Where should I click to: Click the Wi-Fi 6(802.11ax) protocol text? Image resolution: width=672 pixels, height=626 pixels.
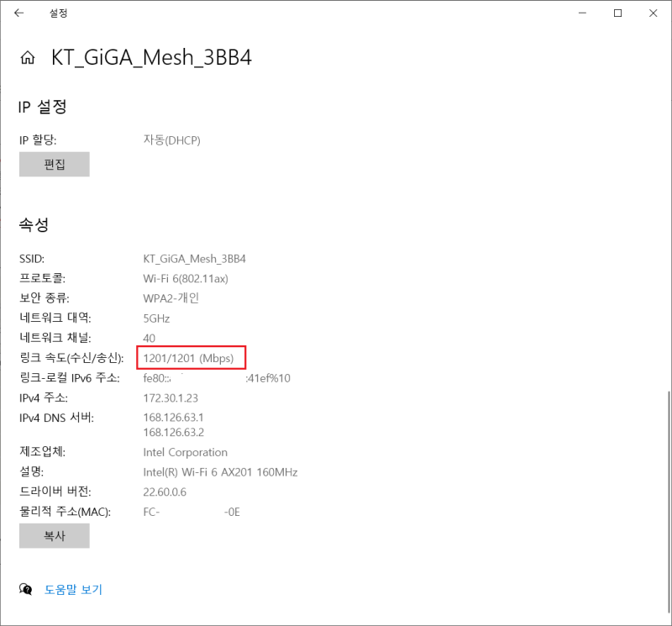(x=191, y=278)
